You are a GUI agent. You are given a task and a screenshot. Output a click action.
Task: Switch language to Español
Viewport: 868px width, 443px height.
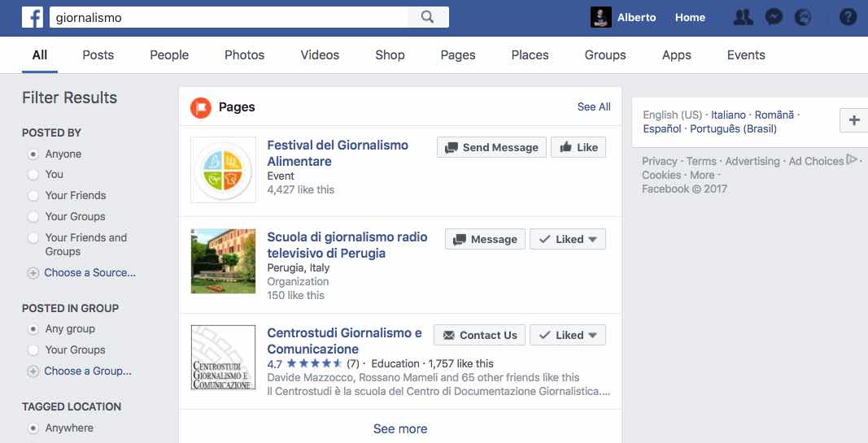click(x=662, y=129)
